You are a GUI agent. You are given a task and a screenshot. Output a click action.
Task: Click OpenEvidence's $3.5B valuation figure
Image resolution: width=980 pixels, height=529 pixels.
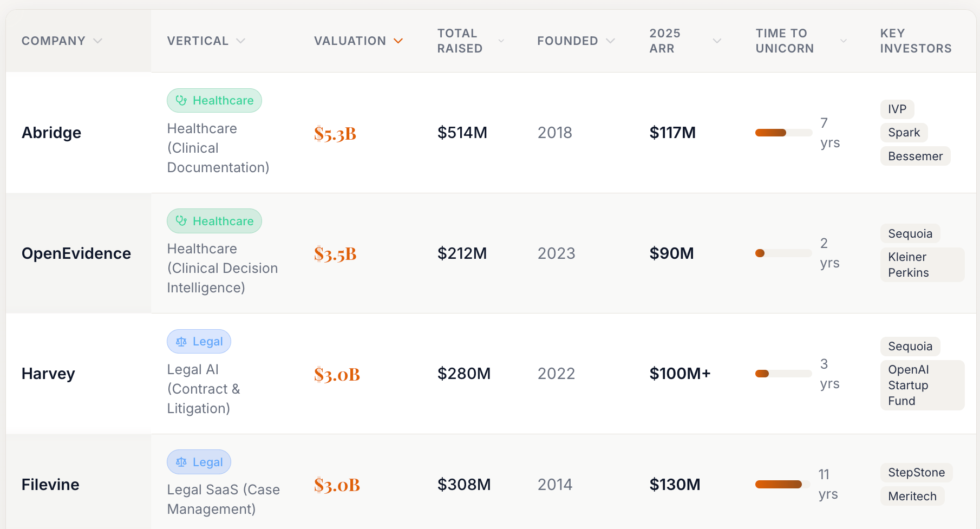click(x=335, y=253)
